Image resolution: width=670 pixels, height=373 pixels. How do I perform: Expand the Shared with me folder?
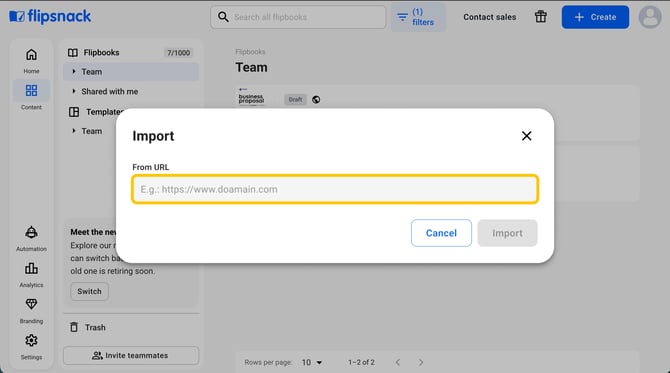point(74,91)
